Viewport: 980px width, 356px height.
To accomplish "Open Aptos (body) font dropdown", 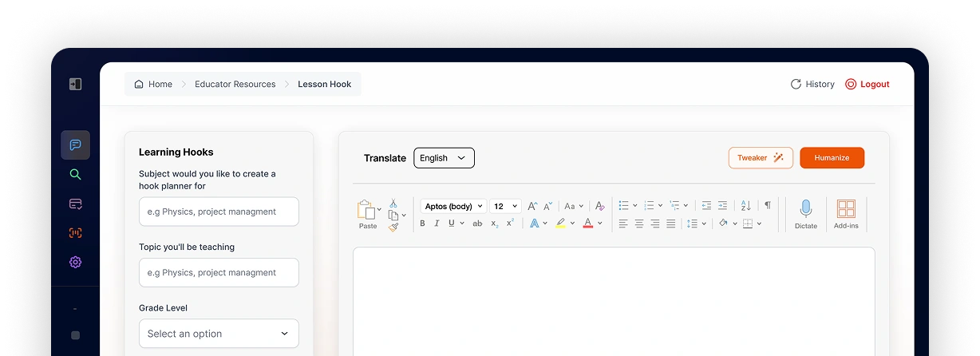I will pos(453,206).
